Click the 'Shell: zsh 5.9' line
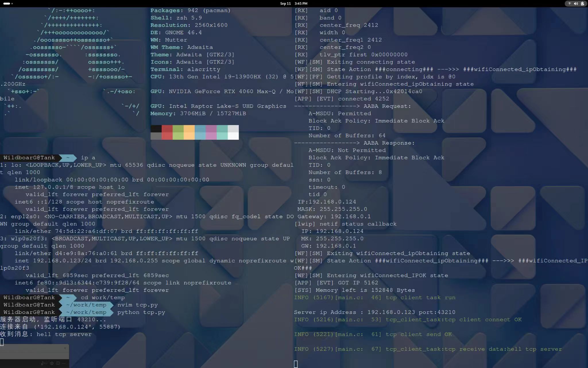The width and height of the screenshot is (588, 368). 176,18
